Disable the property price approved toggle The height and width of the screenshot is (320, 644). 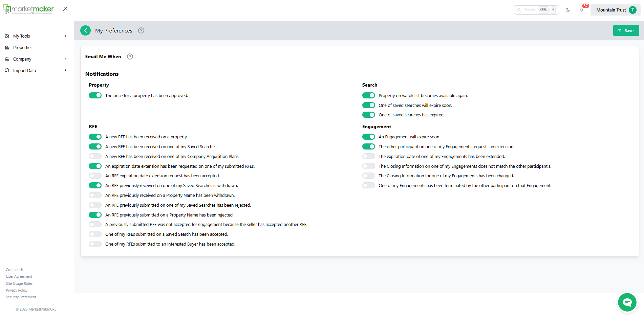coord(95,95)
